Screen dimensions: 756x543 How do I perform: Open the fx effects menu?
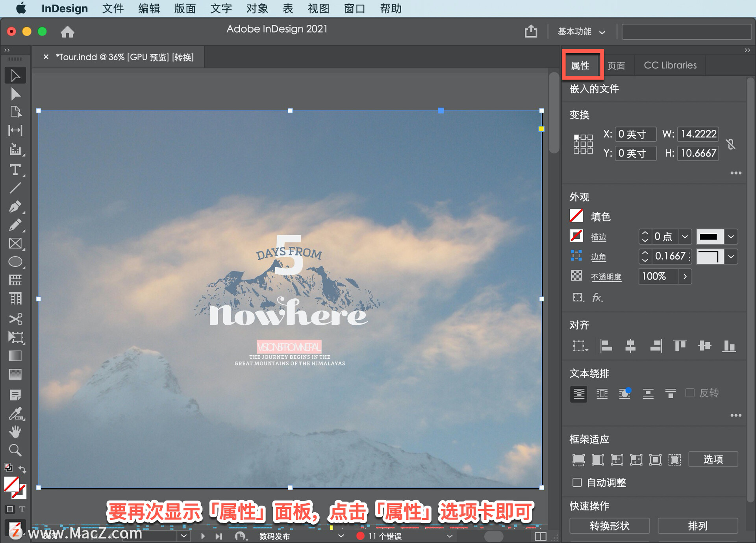coord(597,297)
